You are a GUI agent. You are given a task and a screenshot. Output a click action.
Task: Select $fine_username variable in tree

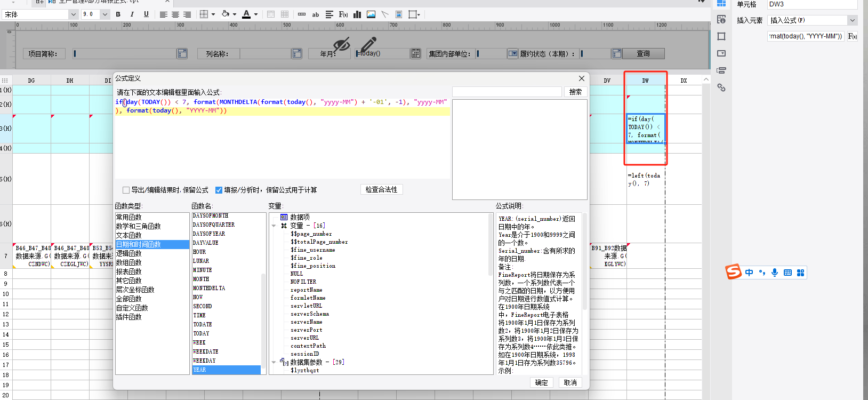[312, 250]
